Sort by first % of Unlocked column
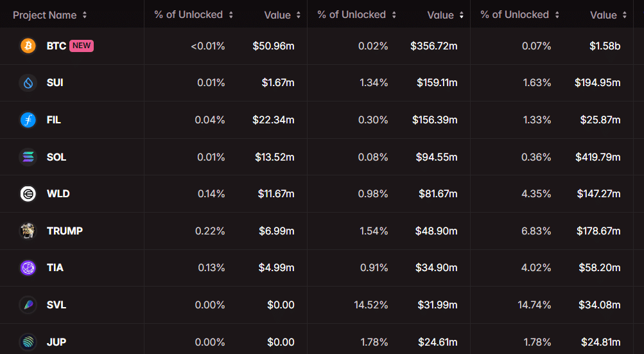The width and height of the screenshot is (644, 354). (x=193, y=15)
